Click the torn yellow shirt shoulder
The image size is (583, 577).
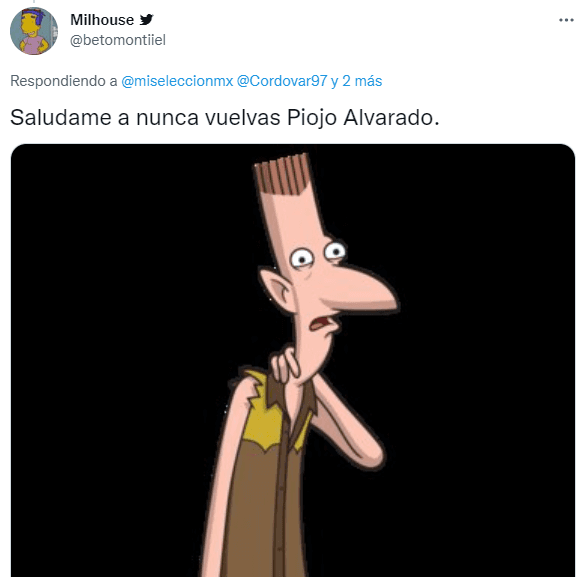260,411
